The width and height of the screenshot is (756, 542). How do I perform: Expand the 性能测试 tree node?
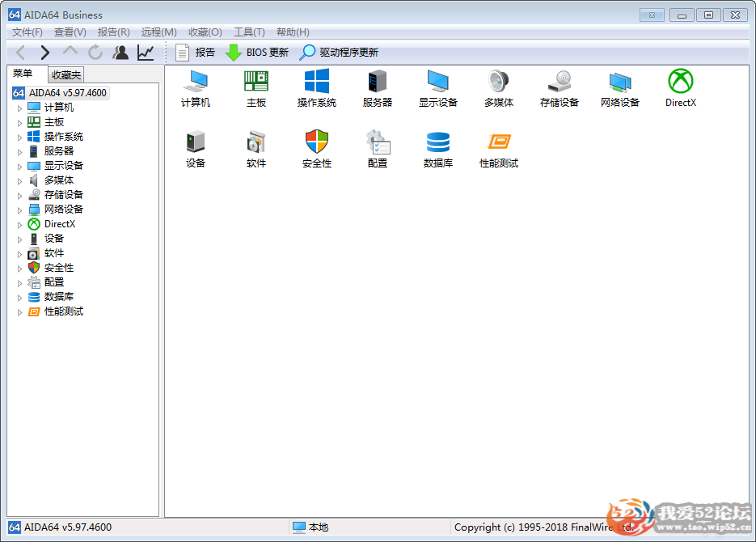click(x=19, y=312)
